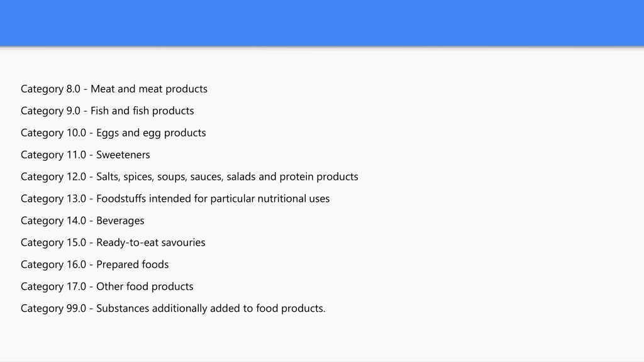This screenshot has height=362, width=644.
Task: Click the Category 12.0 Salts, spices, soups line
Action: (x=189, y=177)
